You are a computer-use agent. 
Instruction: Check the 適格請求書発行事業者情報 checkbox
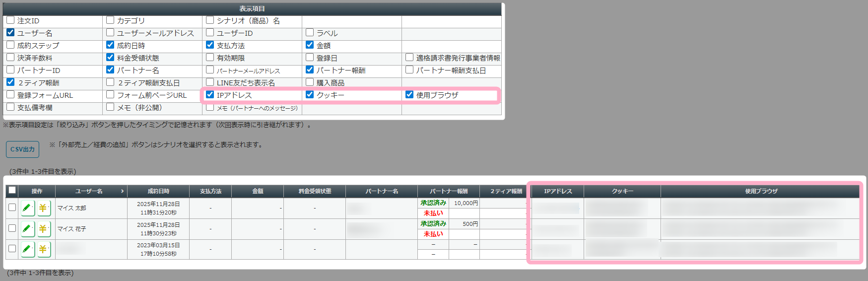409,57
